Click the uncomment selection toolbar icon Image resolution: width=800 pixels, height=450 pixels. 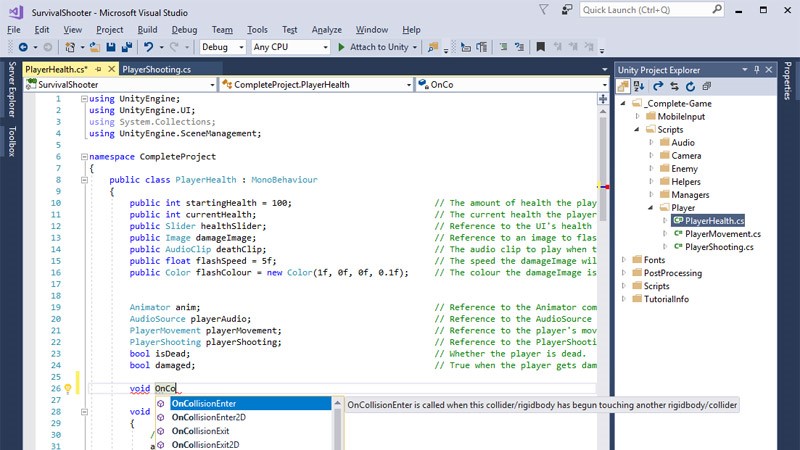(519, 47)
